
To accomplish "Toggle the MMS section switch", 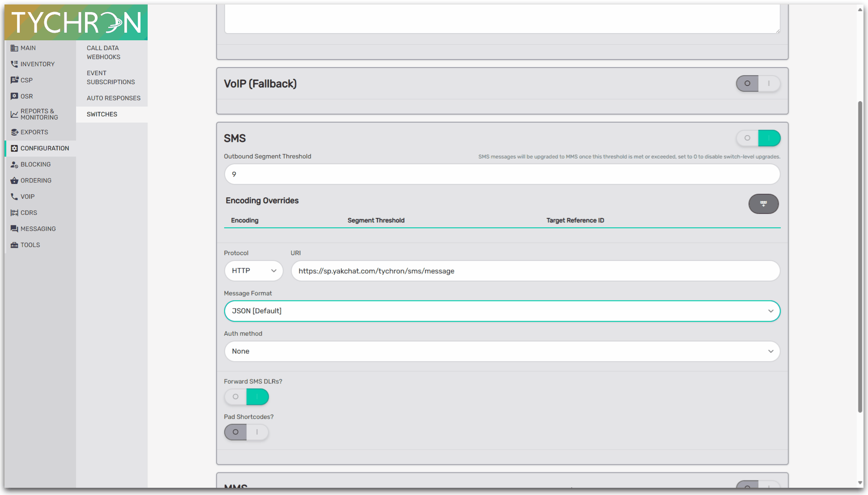I will [x=758, y=484].
